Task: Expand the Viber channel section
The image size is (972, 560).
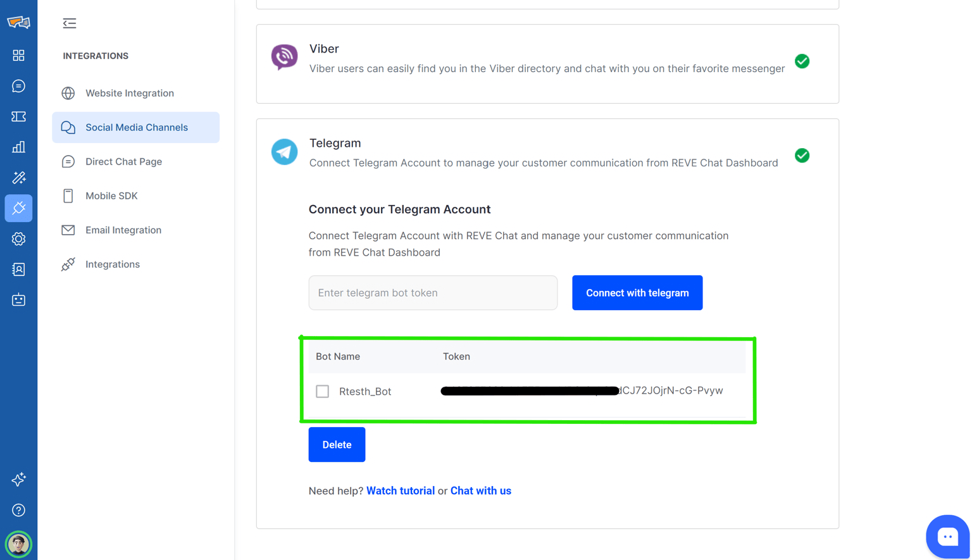Action: (802, 61)
